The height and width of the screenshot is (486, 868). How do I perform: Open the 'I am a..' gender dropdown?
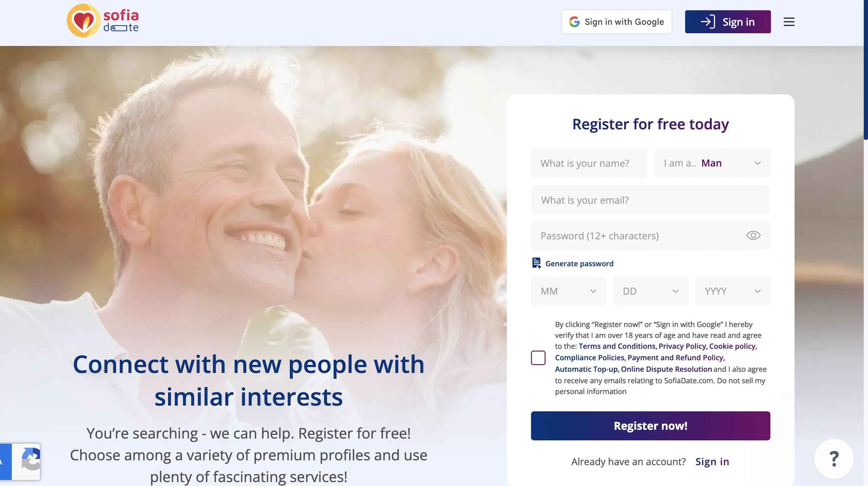(712, 163)
